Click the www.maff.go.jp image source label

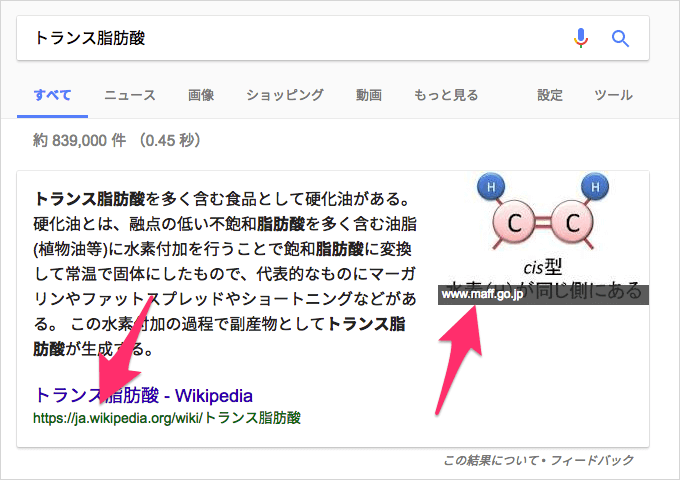pyautogui.click(x=482, y=294)
